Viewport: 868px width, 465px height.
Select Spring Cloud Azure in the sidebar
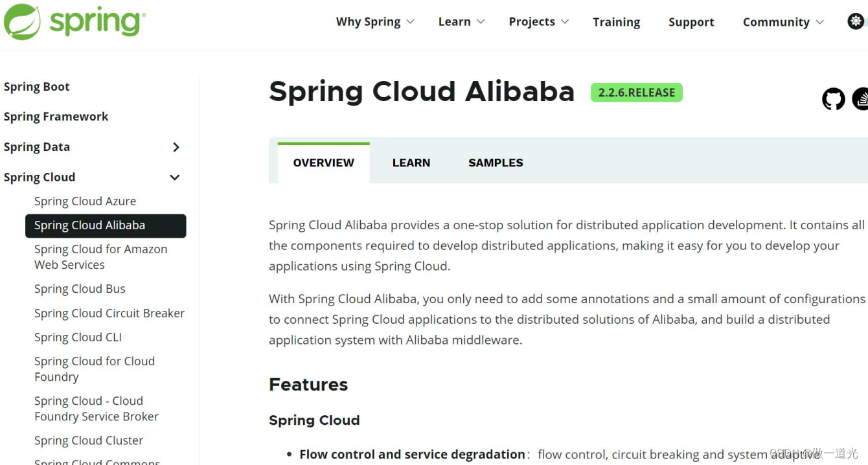coord(85,201)
